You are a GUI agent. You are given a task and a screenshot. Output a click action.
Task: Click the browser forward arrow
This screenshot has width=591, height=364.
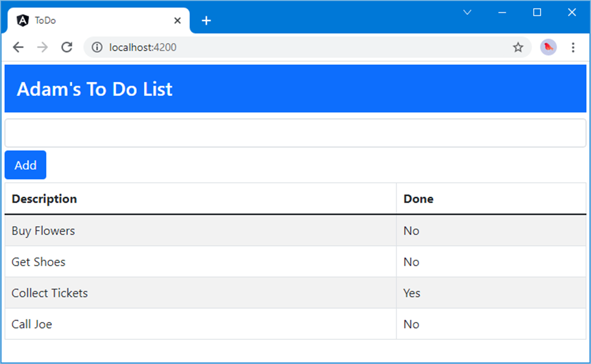42,47
